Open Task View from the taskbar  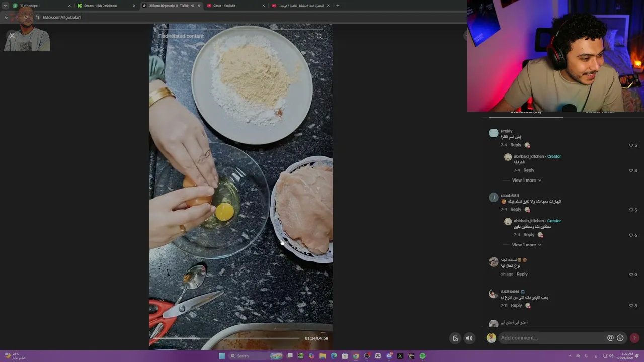tap(290, 356)
